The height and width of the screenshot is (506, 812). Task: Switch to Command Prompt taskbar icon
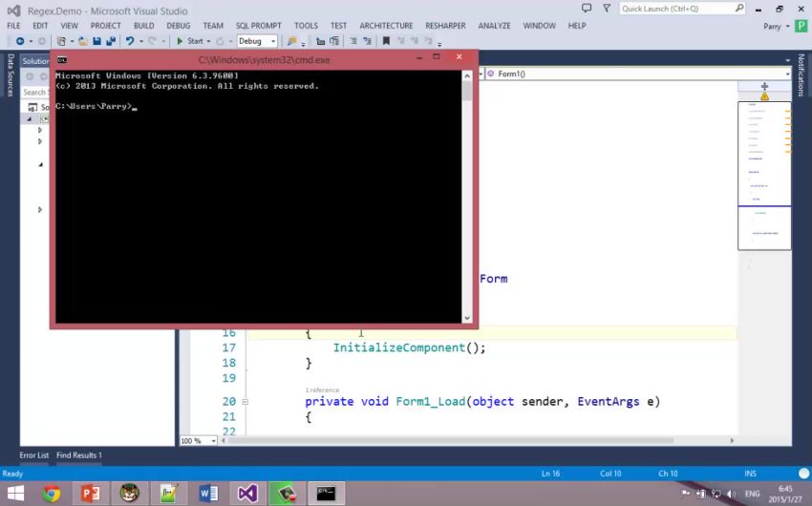click(x=326, y=493)
